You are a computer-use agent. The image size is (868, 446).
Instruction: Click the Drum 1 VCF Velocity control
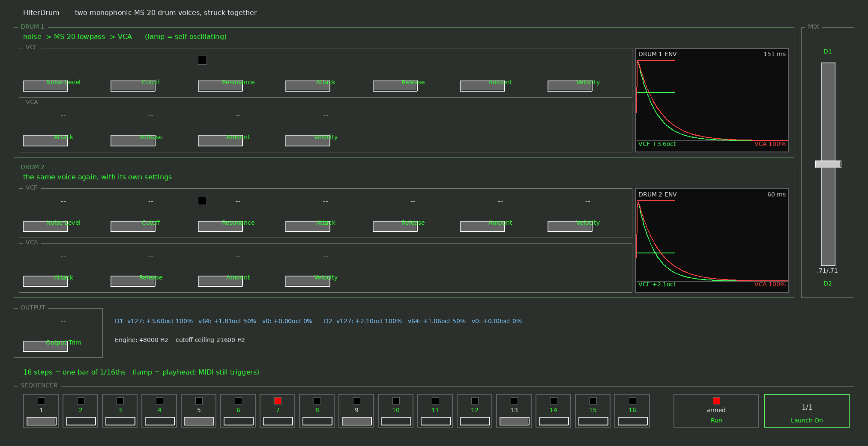570,86
